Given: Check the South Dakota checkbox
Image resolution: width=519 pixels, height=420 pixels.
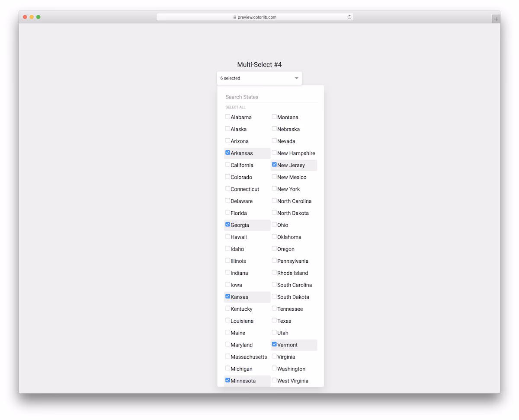Looking at the screenshot, I should click(x=274, y=296).
